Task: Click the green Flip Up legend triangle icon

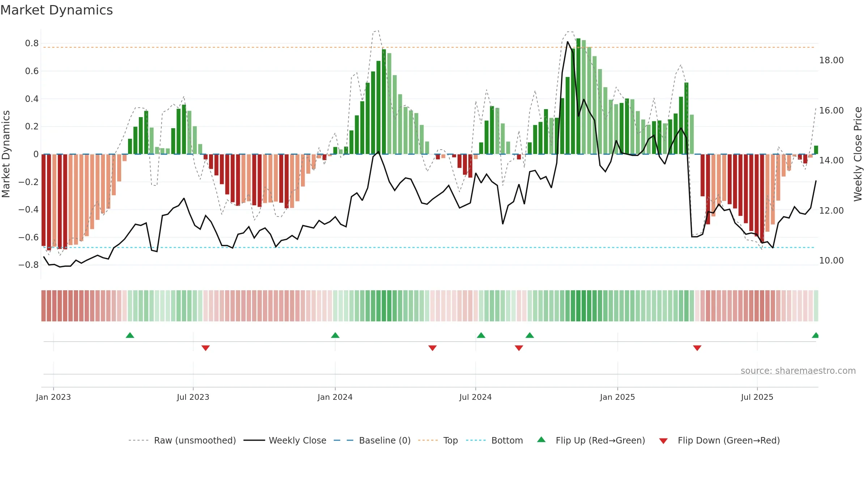Action: pyautogui.click(x=541, y=440)
